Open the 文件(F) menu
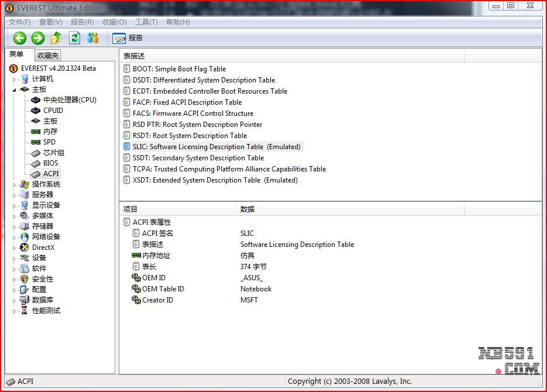Viewport: 547px width, 392px height. (20, 22)
